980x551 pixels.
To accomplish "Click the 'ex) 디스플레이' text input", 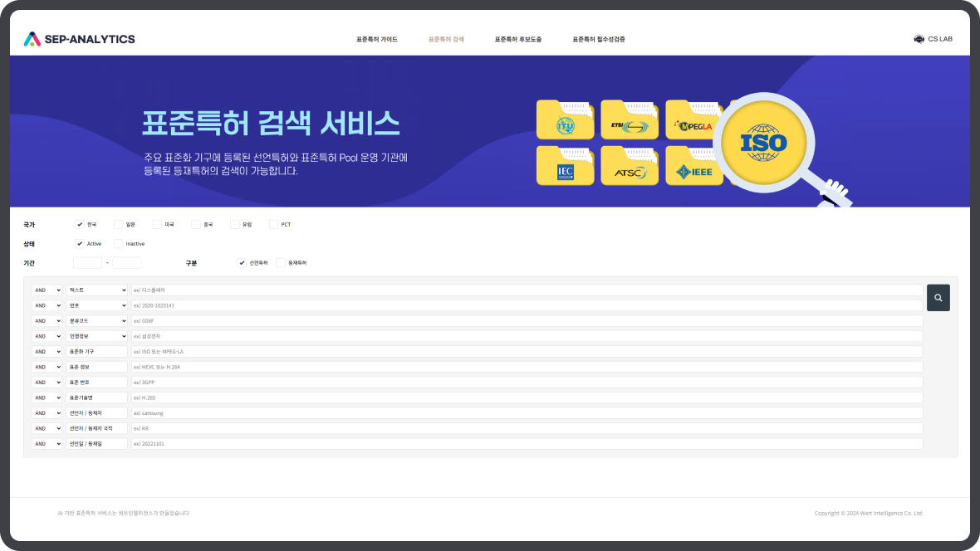I will pyautogui.click(x=527, y=290).
